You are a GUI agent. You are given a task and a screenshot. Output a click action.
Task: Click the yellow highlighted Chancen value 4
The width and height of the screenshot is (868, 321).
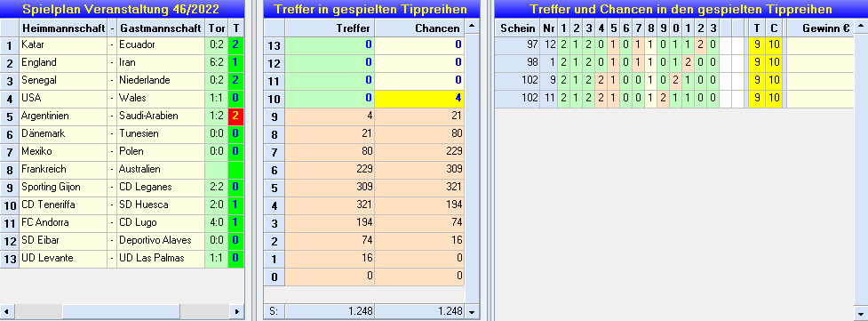pyautogui.click(x=419, y=100)
